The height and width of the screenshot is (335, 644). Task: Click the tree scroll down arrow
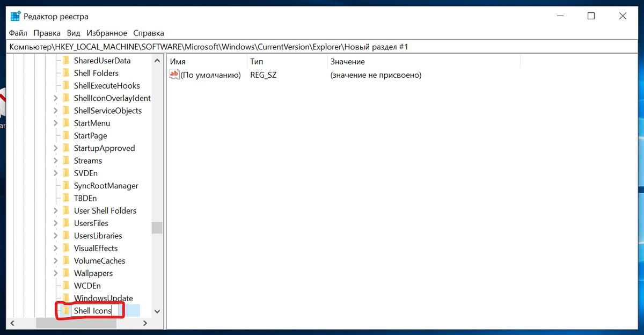[157, 311]
